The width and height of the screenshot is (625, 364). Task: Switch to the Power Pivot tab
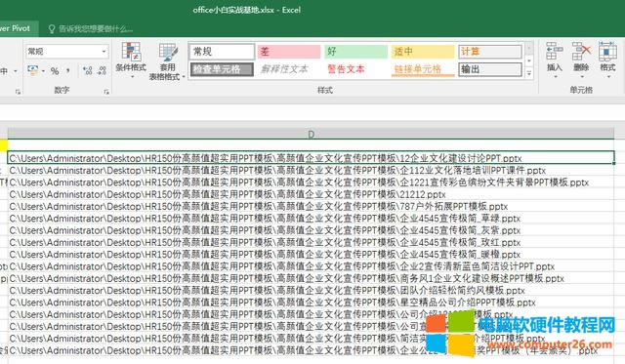(16, 28)
